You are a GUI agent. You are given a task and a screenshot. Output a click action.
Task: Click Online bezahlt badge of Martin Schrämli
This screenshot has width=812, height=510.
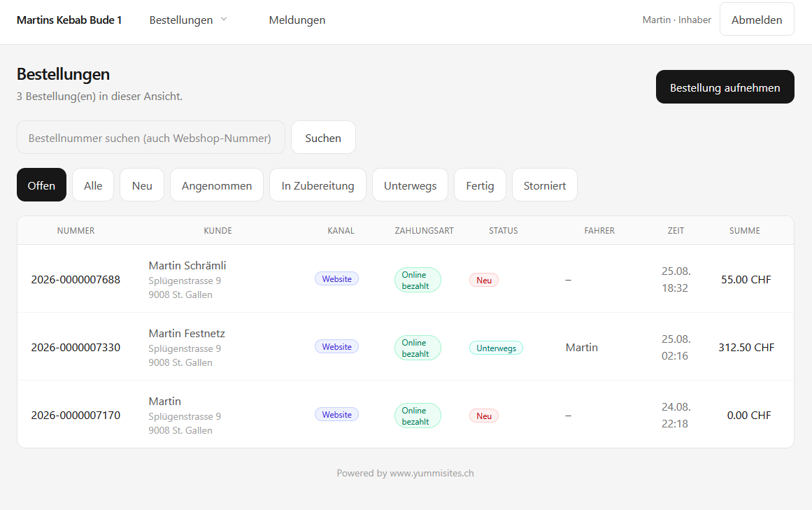[418, 280]
